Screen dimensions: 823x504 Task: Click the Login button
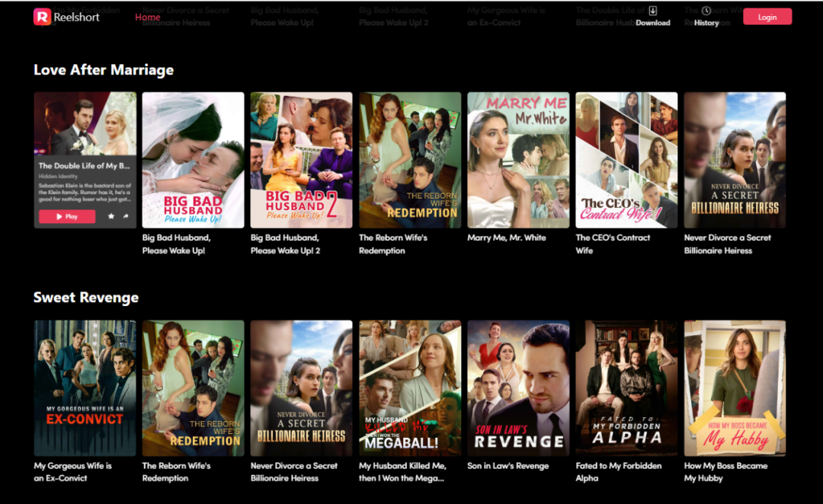[x=767, y=17]
